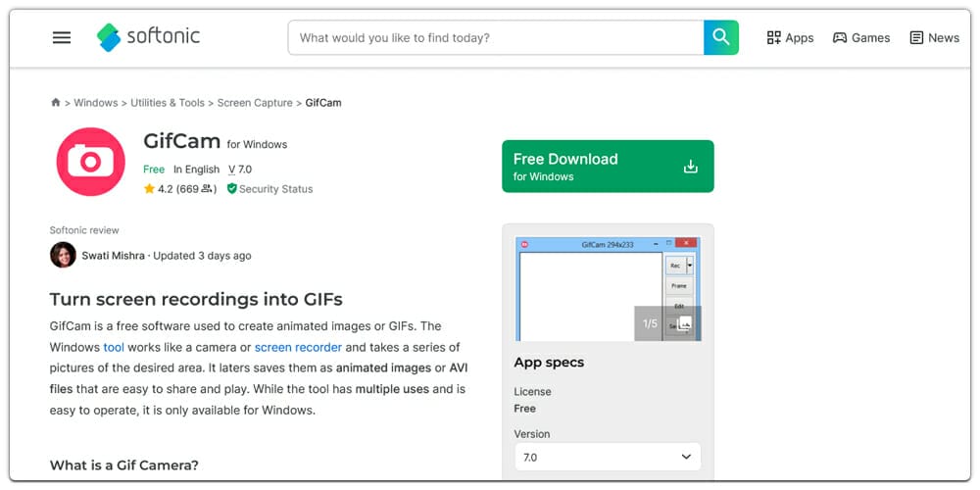Click the Free Download for Windows button
This screenshot has height=490, width=980.
click(608, 167)
